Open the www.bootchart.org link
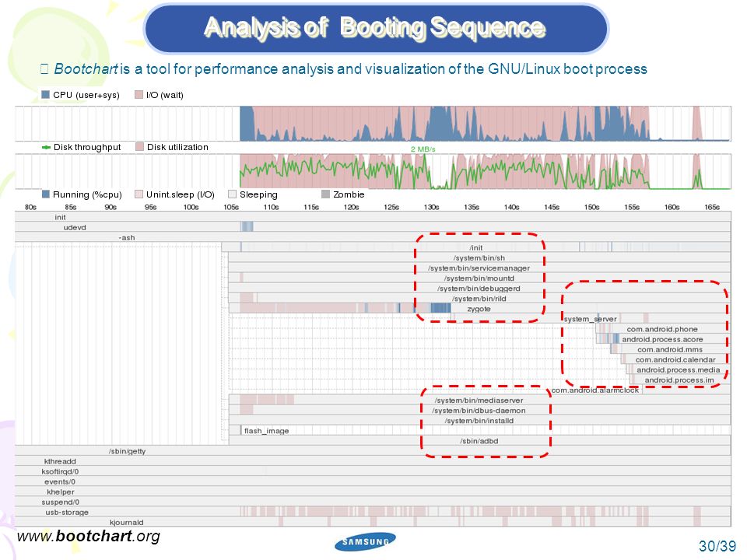This screenshot has width=747, height=560. (x=88, y=536)
